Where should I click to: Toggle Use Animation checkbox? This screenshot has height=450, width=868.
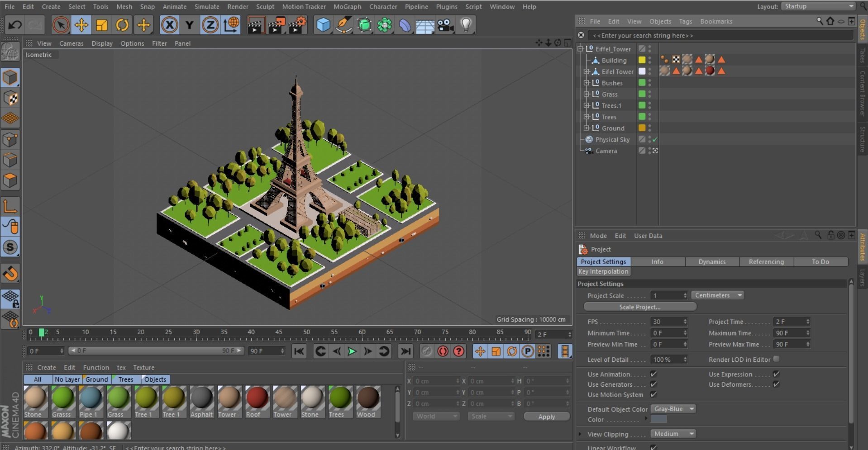click(x=653, y=374)
